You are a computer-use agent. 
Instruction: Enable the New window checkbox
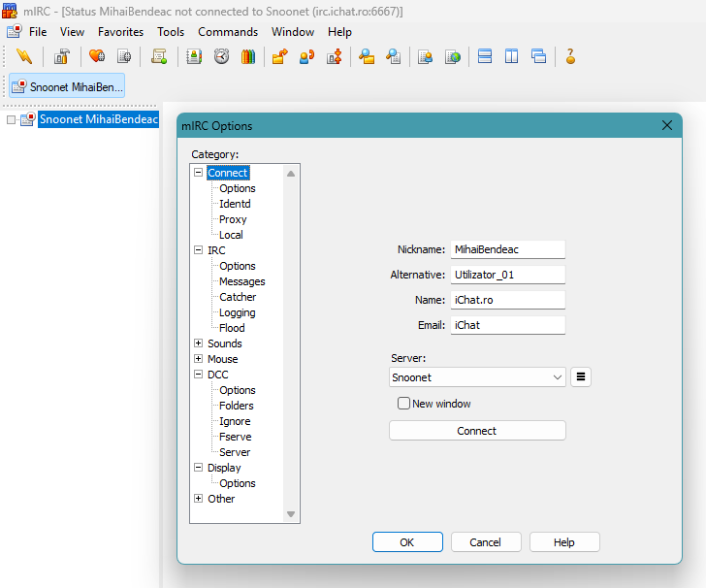pos(403,404)
